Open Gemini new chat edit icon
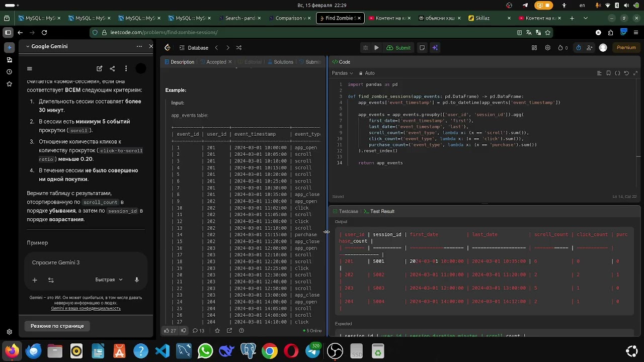 click(x=100, y=69)
